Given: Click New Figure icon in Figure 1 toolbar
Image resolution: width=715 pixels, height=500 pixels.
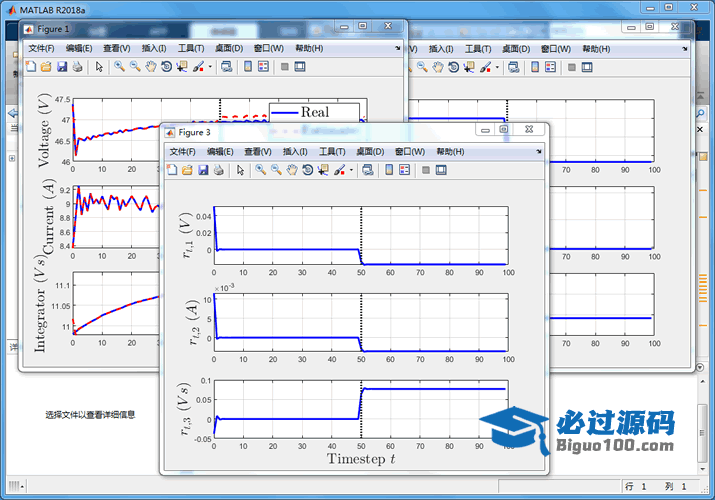Looking at the screenshot, I should (31, 67).
